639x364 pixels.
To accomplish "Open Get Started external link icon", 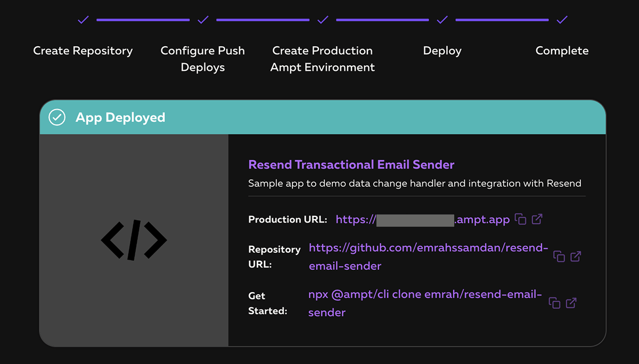I will (571, 303).
